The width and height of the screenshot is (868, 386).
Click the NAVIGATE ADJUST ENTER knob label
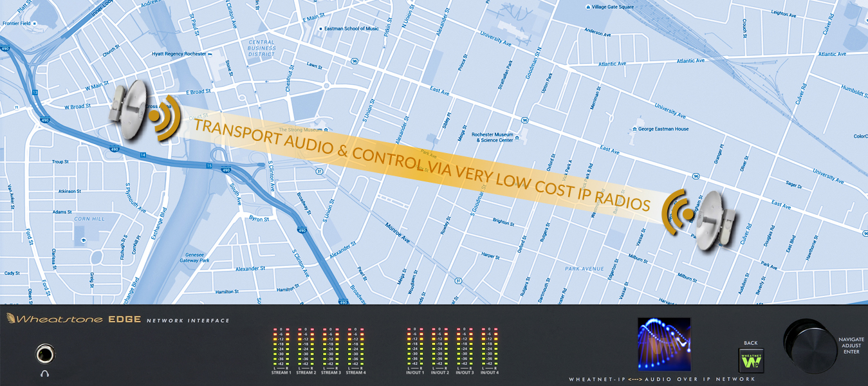point(851,345)
